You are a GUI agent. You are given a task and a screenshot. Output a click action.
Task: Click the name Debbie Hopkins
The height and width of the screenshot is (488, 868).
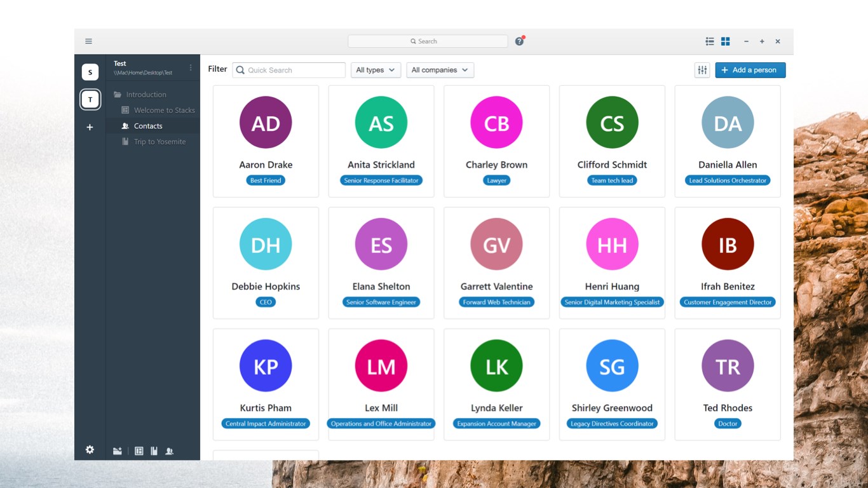(x=266, y=287)
